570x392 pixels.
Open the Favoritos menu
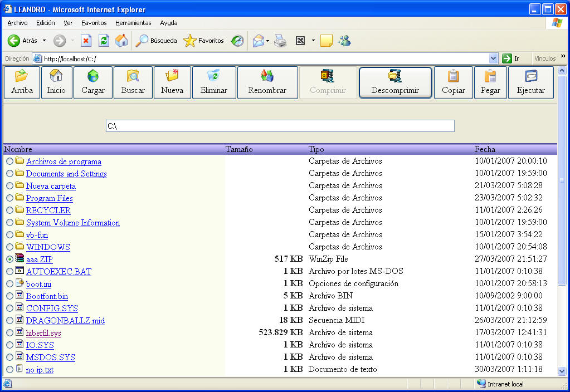[x=94, y=23]
